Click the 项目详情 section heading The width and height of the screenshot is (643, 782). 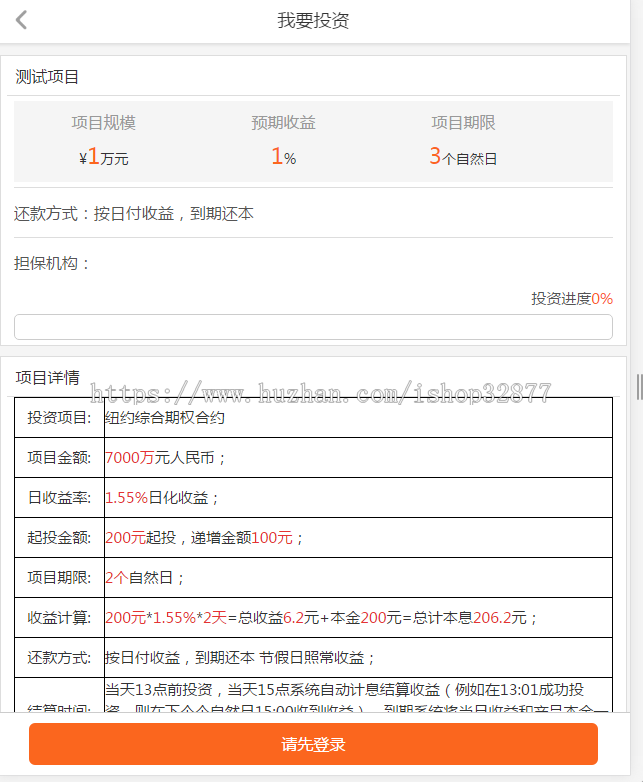[x=47, y=378]
